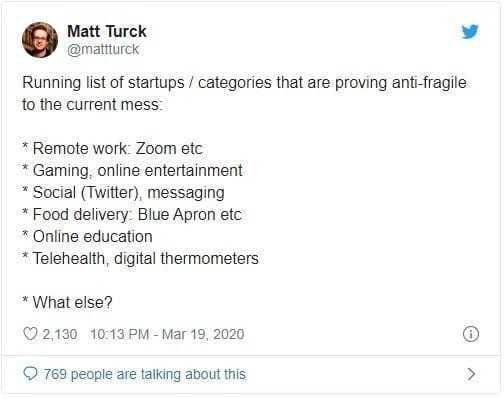The image size is (504, 399).
Task: Open the Matt Turck display name link
Action: point(107,31)
